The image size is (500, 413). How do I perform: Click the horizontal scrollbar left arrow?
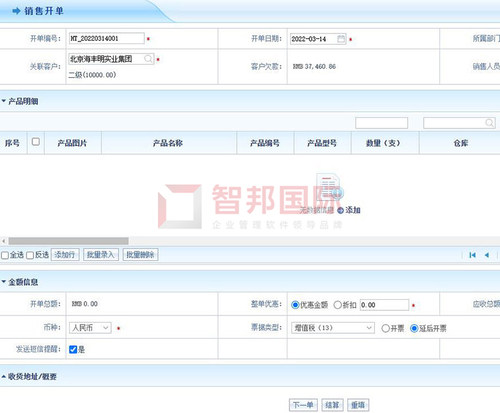[4, 241]
